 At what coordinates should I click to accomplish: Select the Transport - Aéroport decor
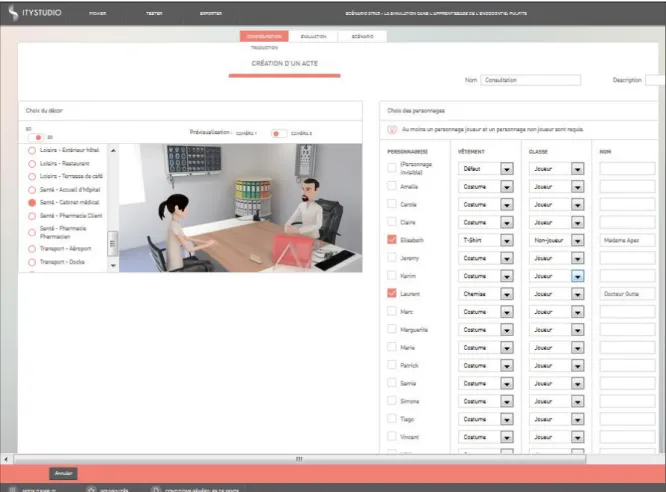point(32,249)
